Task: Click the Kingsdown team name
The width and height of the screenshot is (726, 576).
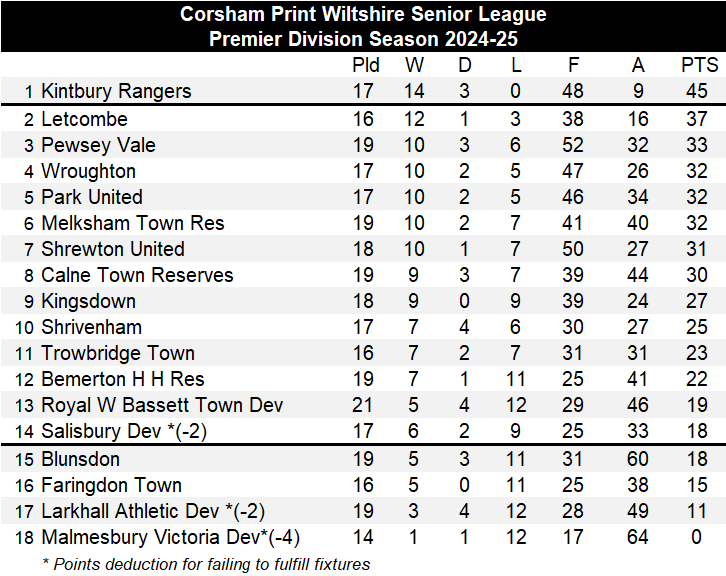Action: click(x=89, y=301)
